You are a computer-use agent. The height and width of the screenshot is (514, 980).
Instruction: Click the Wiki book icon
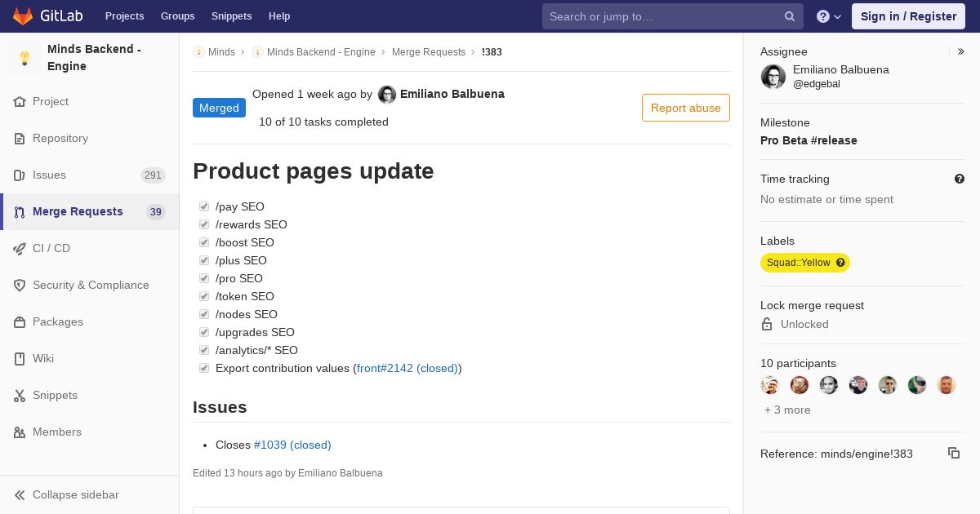[20, 359]
